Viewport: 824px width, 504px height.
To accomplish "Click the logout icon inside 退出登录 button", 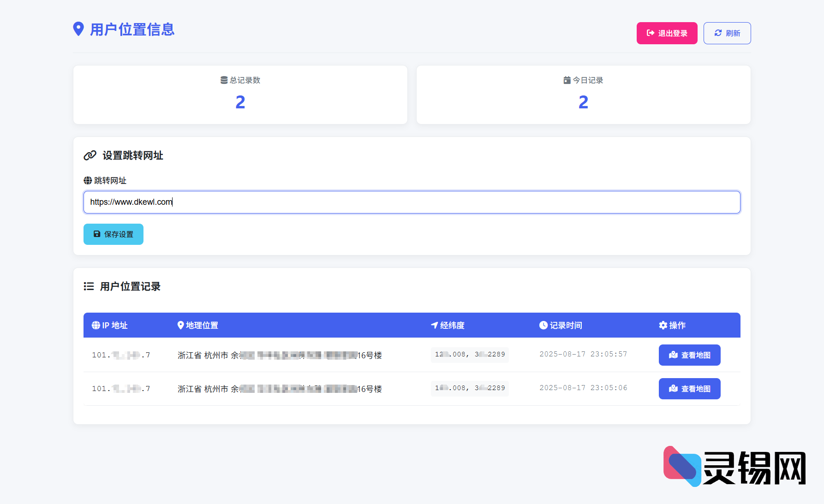I will pos(651,33).
